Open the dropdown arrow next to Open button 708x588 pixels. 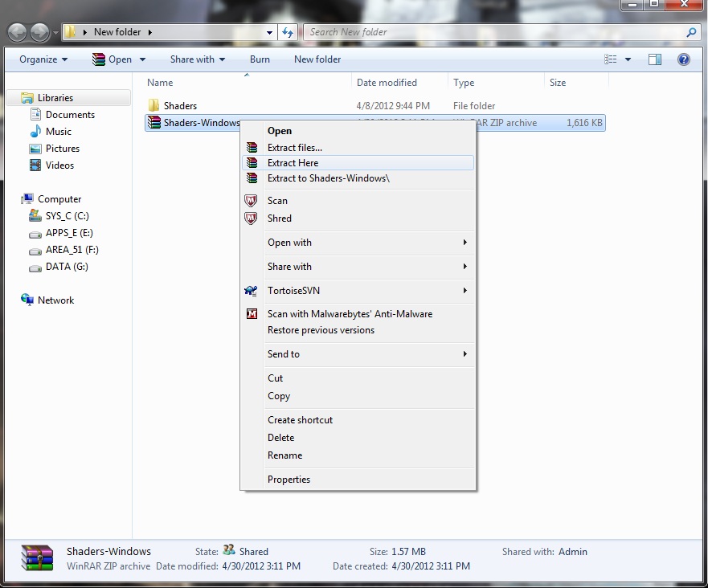143,59
